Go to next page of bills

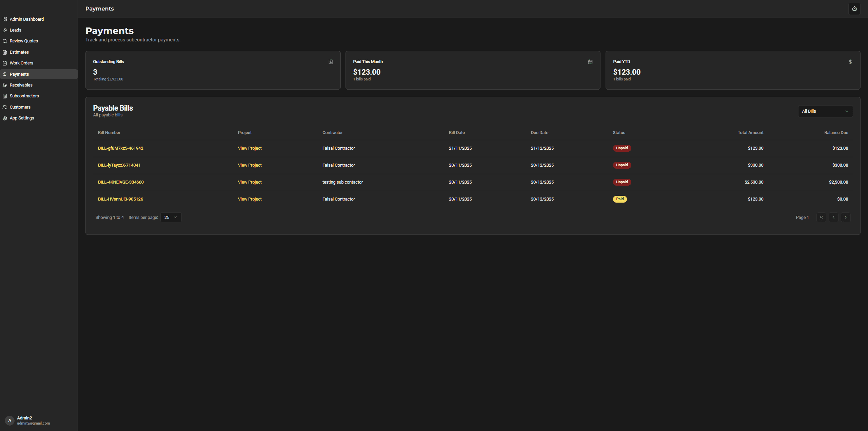tap(846, 218)
